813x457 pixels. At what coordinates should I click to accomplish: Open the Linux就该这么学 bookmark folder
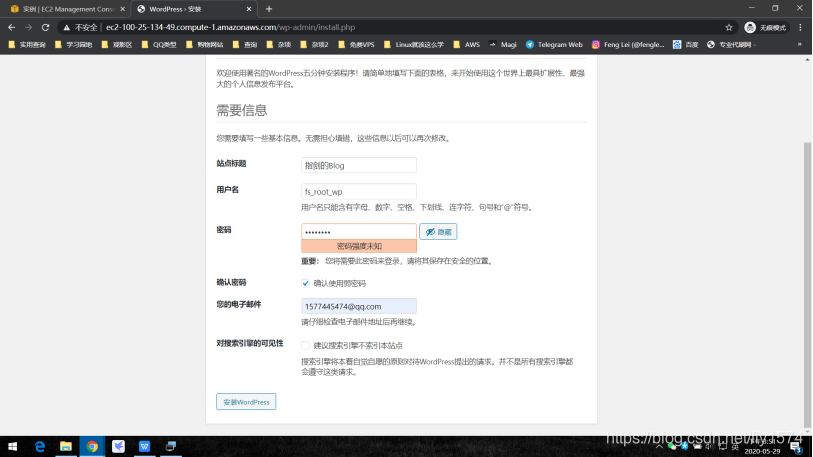[x=414, y=45]
